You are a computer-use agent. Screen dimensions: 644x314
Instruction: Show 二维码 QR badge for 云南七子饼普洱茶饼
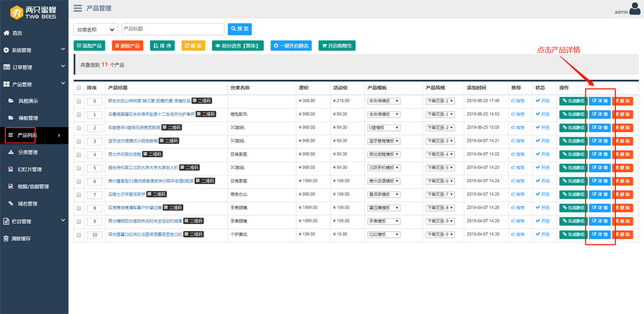[x=156, y=194]
